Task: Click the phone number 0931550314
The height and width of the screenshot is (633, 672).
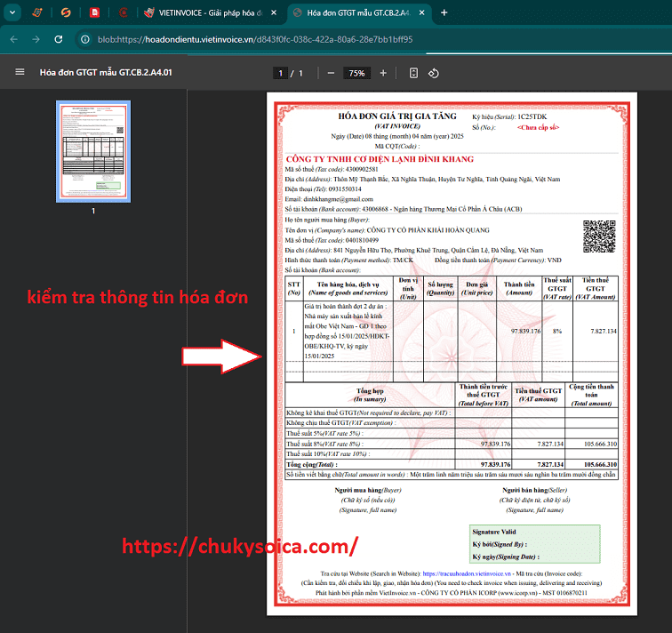Action: point(345,189)
